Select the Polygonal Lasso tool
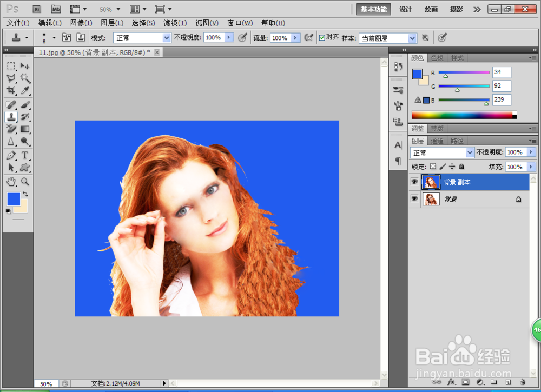The height and width of the screenshot is (392, 541). pos(11,78)
